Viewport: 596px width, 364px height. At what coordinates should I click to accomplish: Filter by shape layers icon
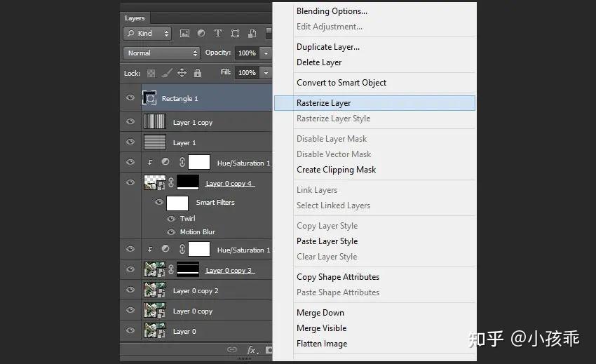coord(236,34)
